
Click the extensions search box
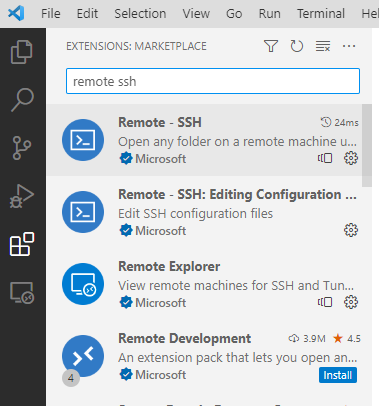pyautogui.click(x=213, y=81)
